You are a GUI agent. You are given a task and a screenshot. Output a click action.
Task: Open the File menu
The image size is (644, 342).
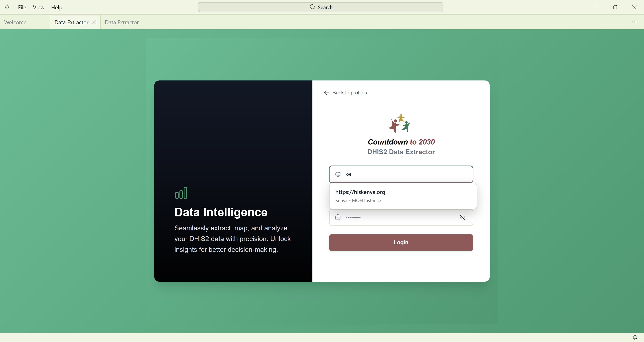[22, 8]
